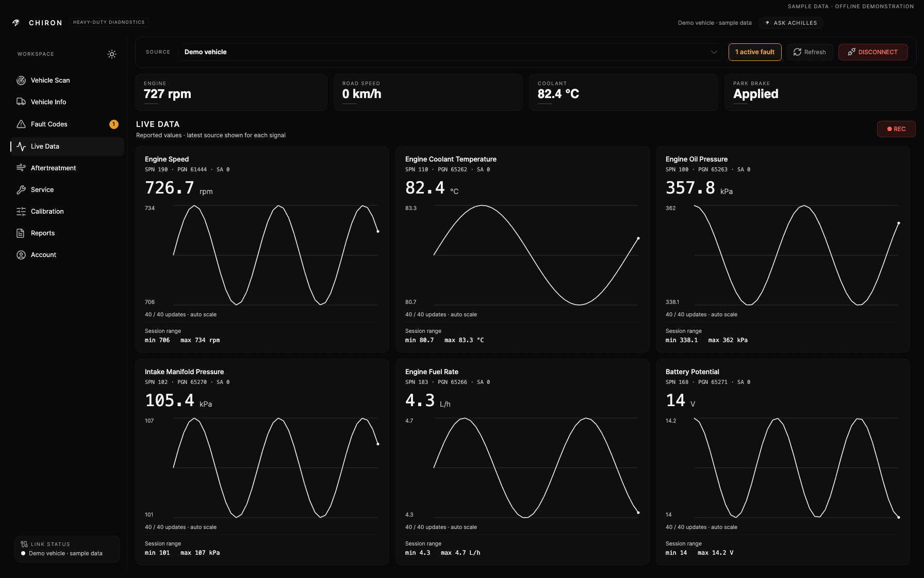This screenshot has height=578, width=924.
Task: Click the 'HEAVY-DUTY DIAGNOSTICS' label
Action: point(109,22)
